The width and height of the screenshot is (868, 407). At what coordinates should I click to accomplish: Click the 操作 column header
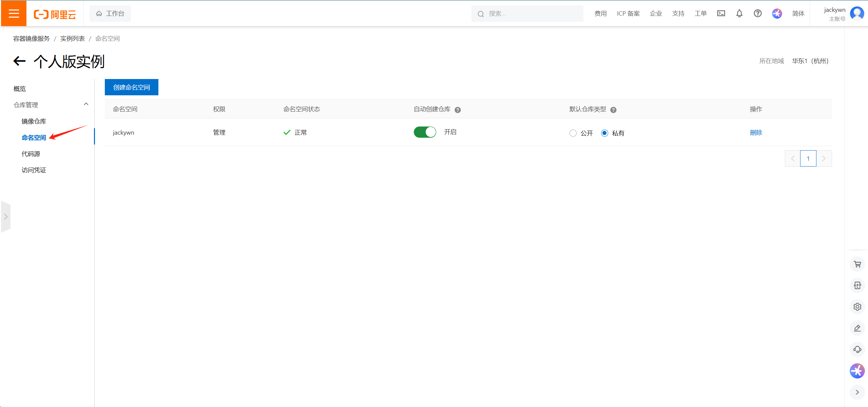(x=756, y=109)
